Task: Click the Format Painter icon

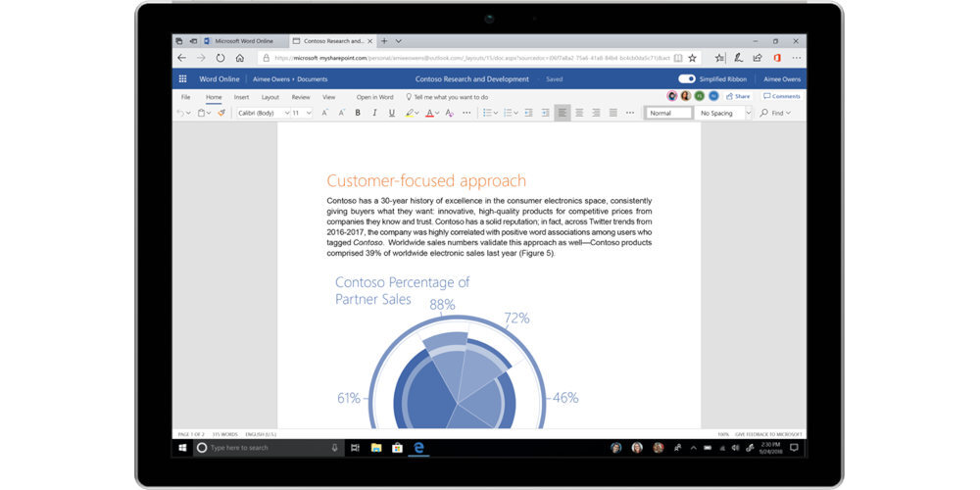Action: pos(221,113)
